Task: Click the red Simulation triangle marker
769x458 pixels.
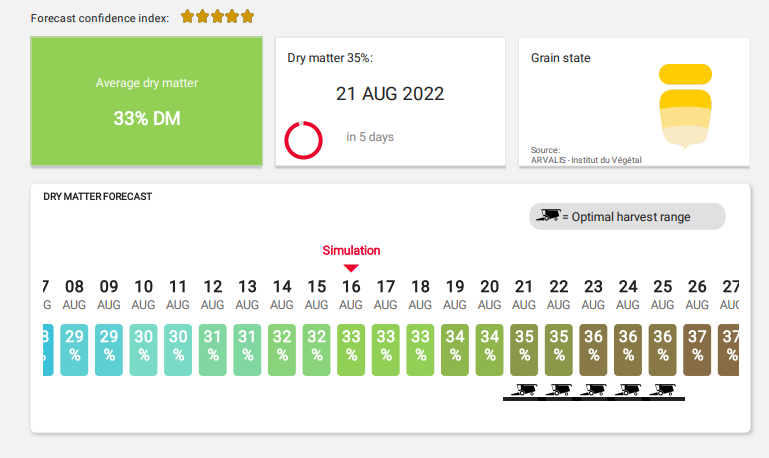Action: (x=351, y=268)
